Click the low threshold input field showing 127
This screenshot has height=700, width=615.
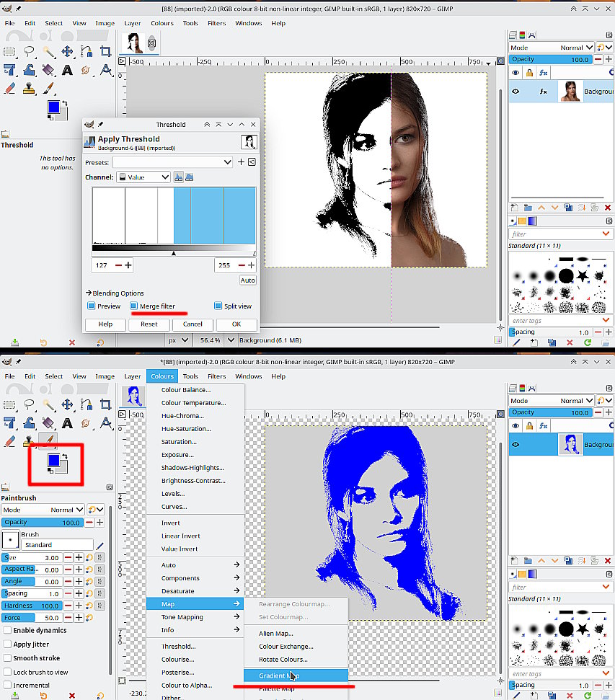point(102,265)
